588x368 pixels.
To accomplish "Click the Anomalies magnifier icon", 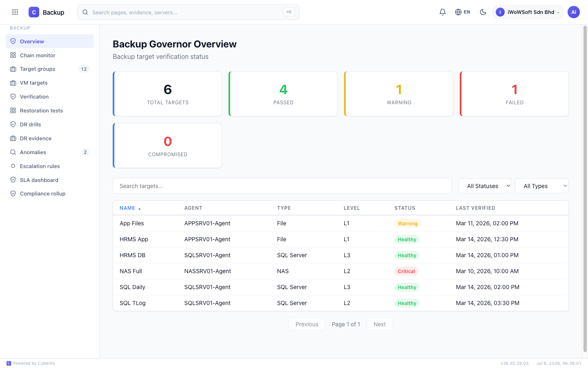I will 13,153.
